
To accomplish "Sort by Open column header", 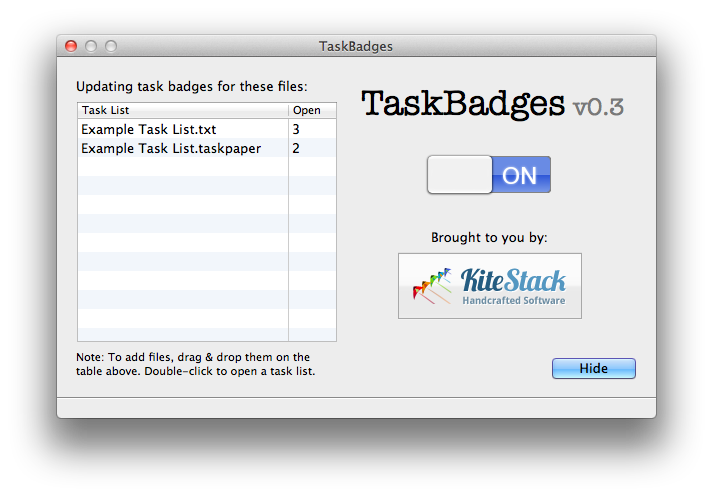I will click(312, 110).
